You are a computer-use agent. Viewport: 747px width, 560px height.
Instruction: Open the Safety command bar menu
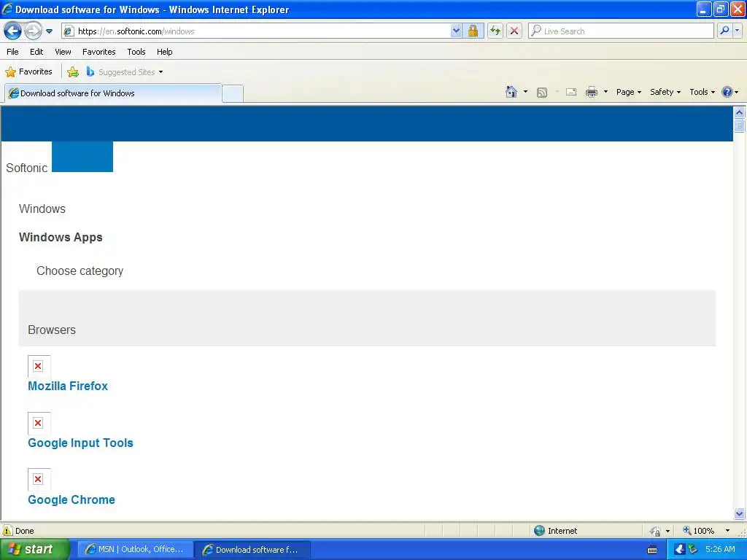(665, 92)
